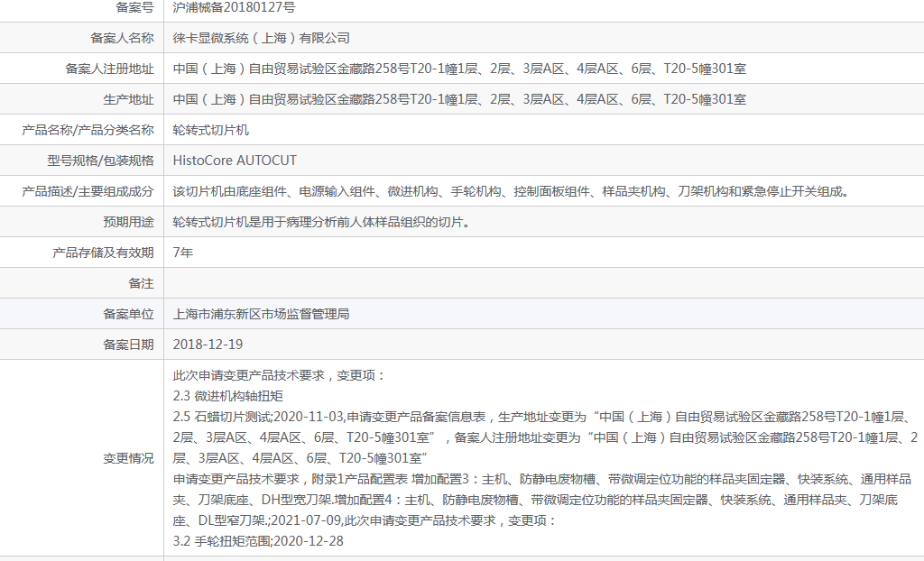Viewport: 924px width, 561px height.
Task: Click the 备案人注册地址 label
Action: click(x=109, y=69)
